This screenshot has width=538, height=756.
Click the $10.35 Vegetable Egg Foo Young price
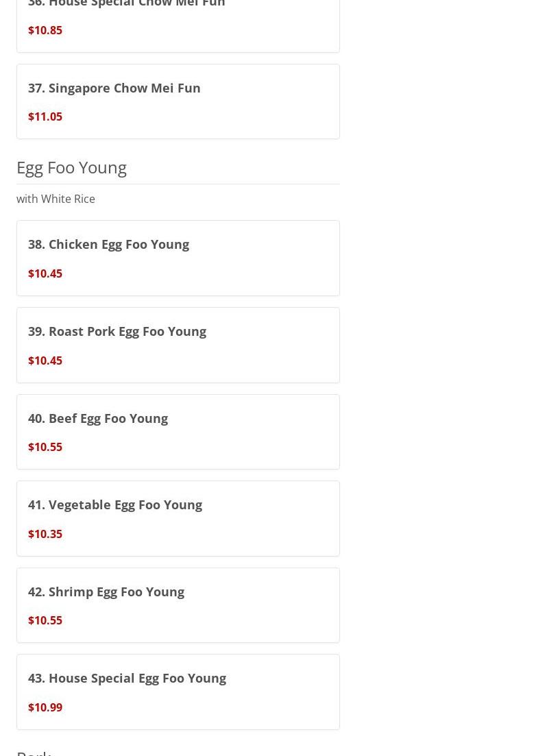[45, 534]
